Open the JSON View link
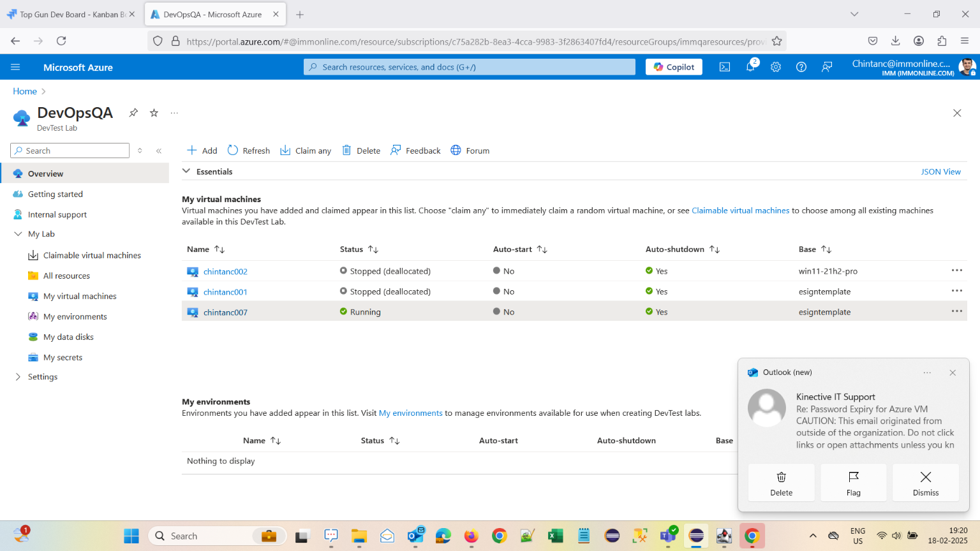This screenshot has width=980, height=551. click(x=940, y=172)
